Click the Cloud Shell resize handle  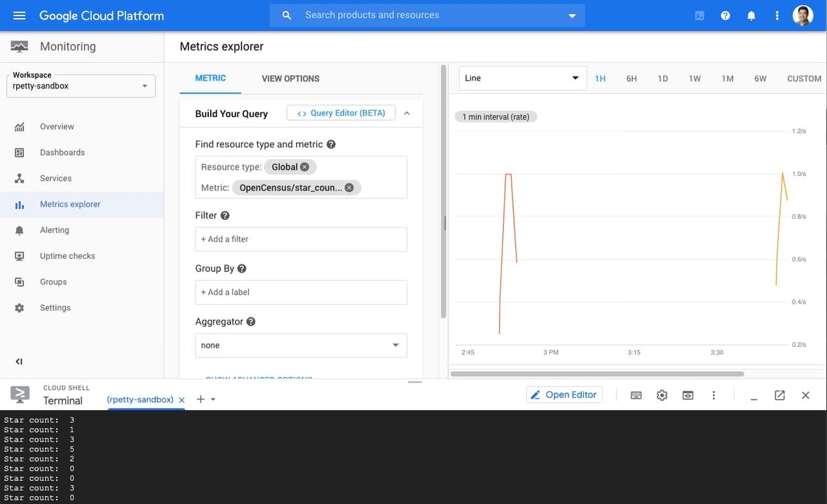pos(415,381)
